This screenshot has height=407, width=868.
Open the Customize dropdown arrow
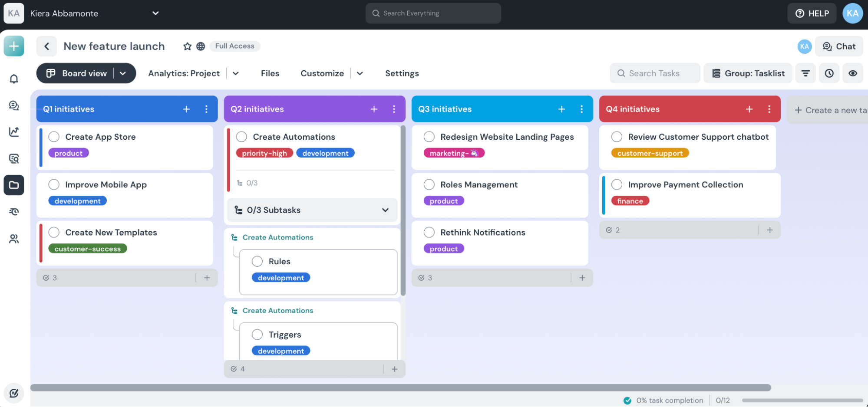click(360, 73)
